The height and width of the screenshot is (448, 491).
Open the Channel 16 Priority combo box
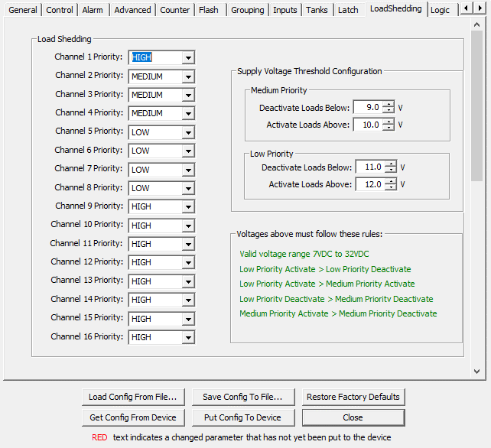188,337
